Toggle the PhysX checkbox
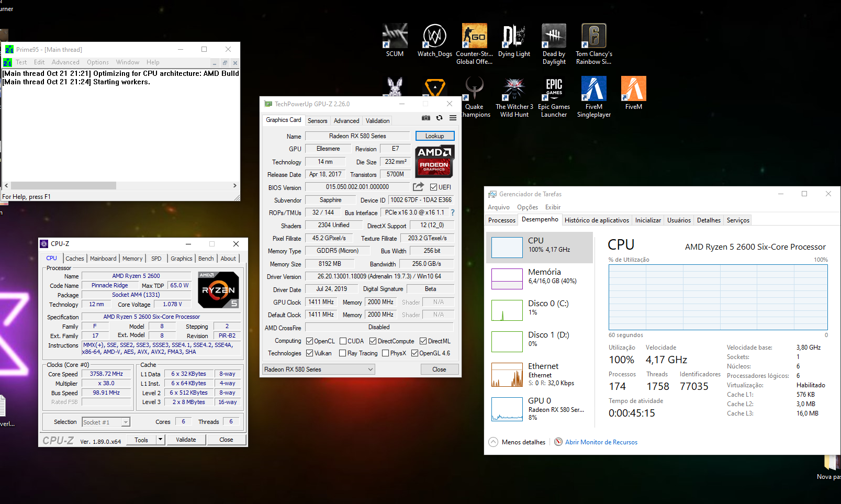The image size is (841, 504). pyautogui.click(x=385, y=353)
